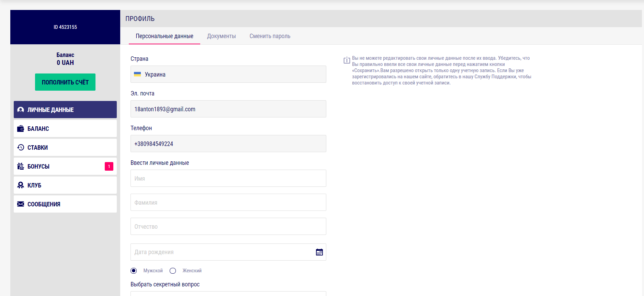Click the history clock icon beside Ставки
Viewport: 644px width, 296px height.
[x=21, y=147]
